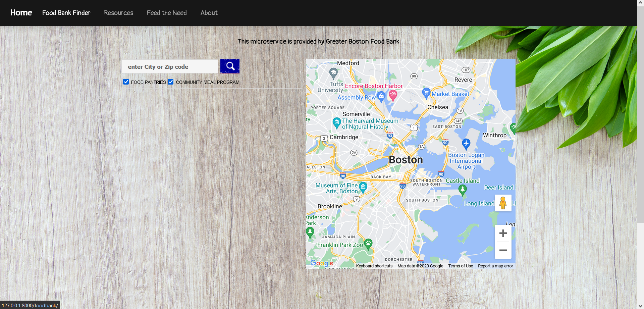This screenshot has height=309, width=644.
Task: Click the PORTER SQUARE label on map
Action: tap(327, 108)
